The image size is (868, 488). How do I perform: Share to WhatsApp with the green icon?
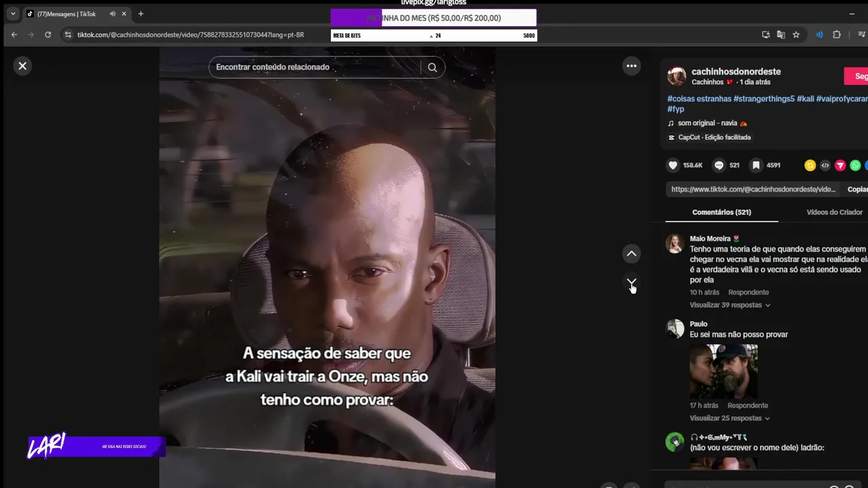(x=855, y=165)
